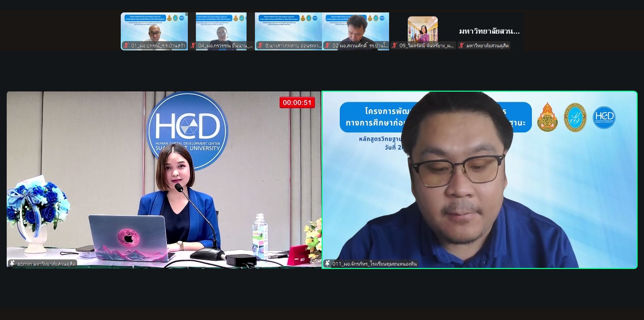Click muted mic icon of 02 ผอ.สงวนศักดิ์

(x=327, y=46)
